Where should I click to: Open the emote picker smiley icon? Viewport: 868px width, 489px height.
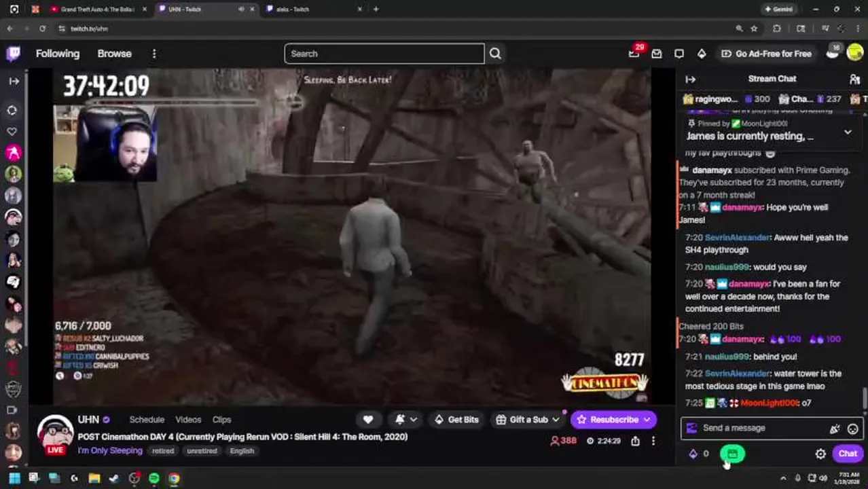pyautogui.click(x=853, y=429)
